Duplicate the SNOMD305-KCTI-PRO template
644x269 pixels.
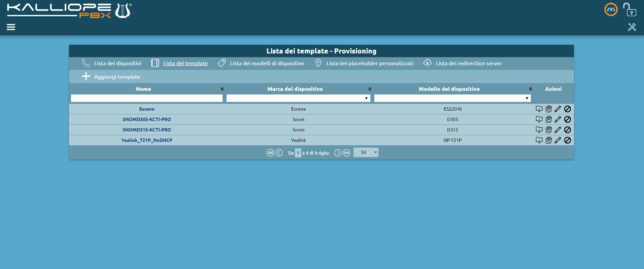click(549, 119)
